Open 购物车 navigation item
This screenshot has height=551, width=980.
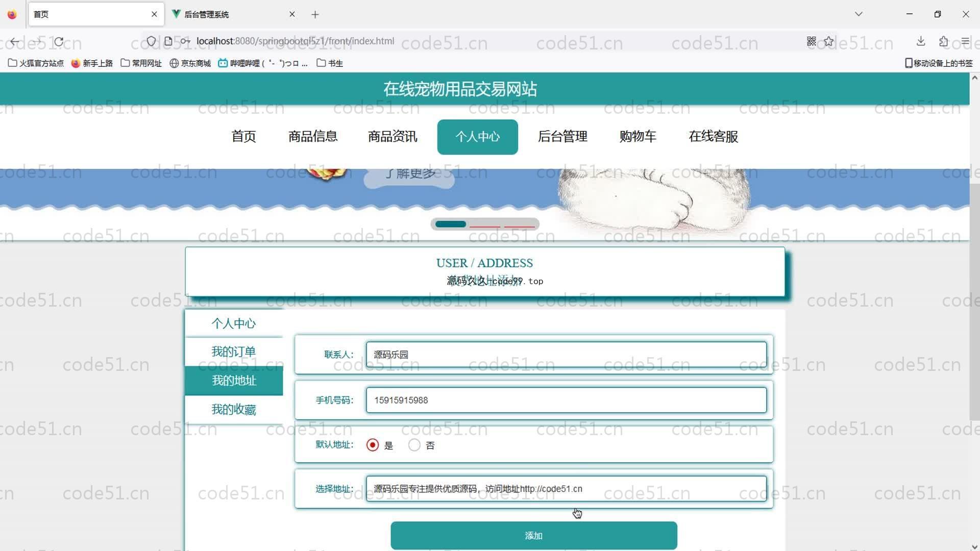638,137
